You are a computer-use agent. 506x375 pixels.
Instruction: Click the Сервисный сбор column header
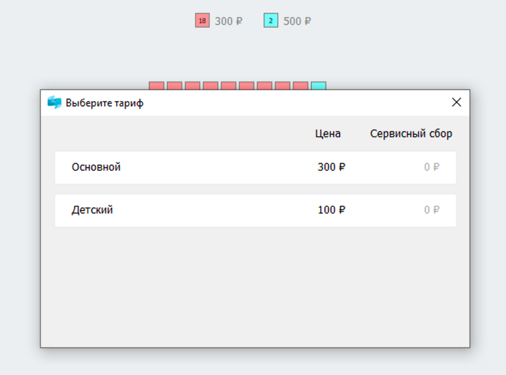(411, 134)
